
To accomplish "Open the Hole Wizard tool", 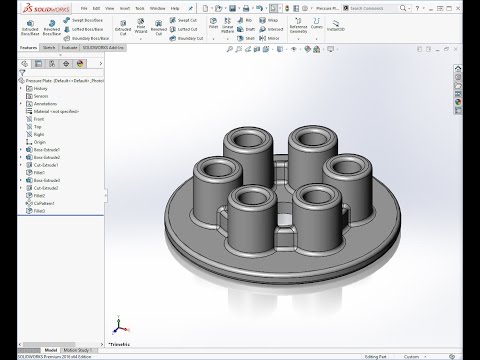I will click(x=141, y=26).
